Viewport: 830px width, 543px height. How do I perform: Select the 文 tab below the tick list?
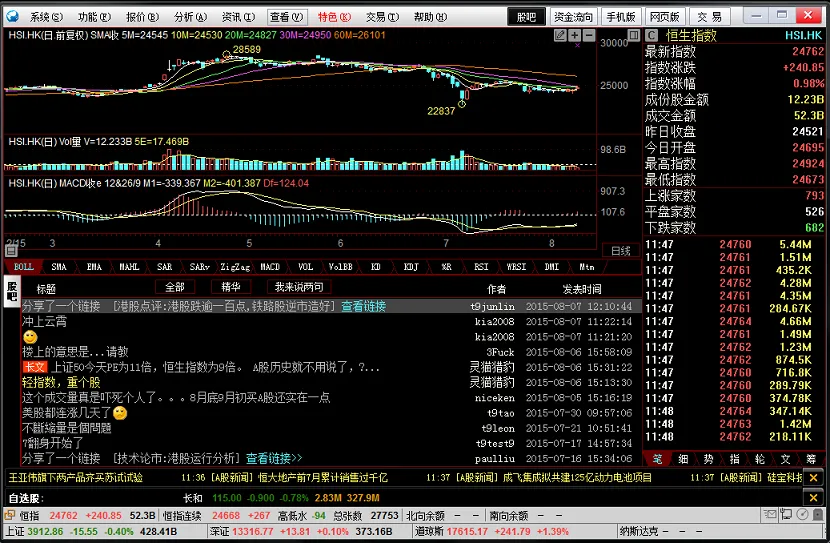click(786, 459)
